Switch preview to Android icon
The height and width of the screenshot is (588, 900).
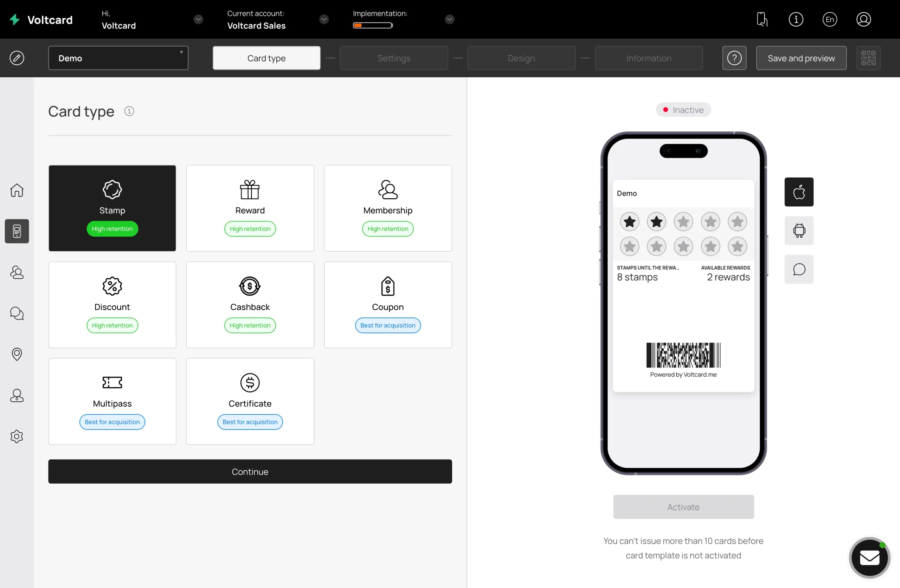point(799,231)
